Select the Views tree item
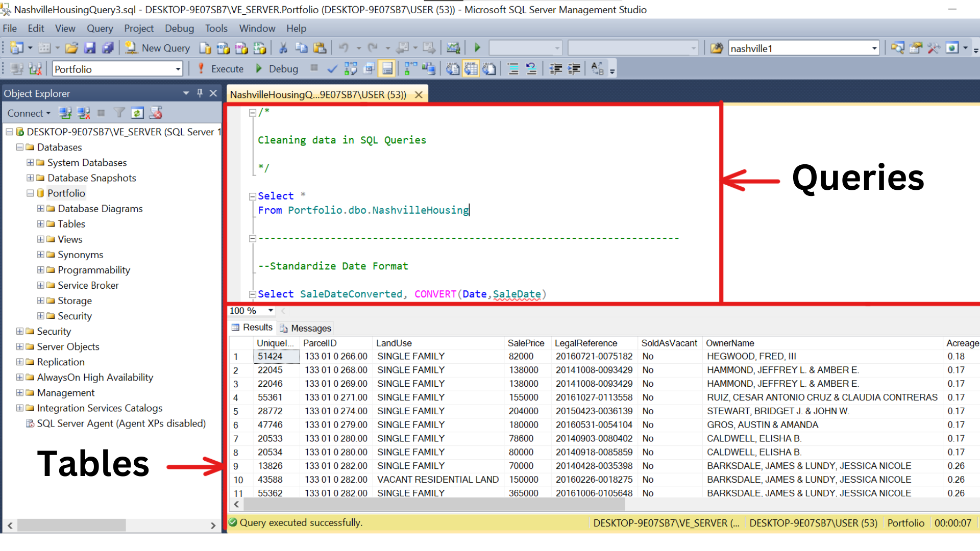The height and width of the screenshot is (551, 980). 70,239
